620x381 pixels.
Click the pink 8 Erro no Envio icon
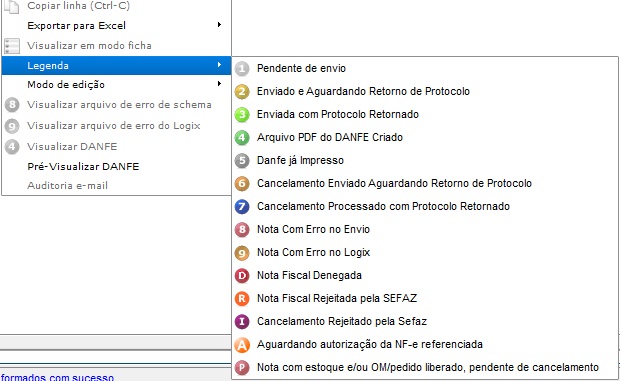[242, 230]
